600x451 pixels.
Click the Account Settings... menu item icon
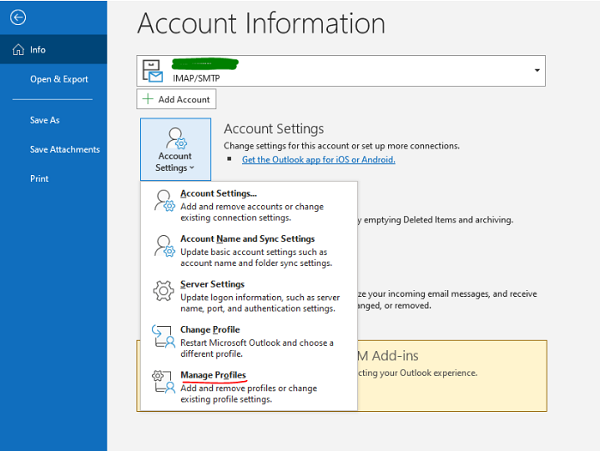pos(164,200)
